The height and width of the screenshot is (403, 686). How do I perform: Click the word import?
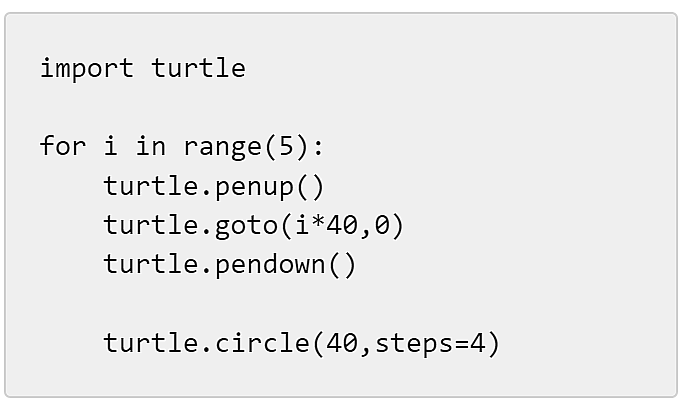87,69
